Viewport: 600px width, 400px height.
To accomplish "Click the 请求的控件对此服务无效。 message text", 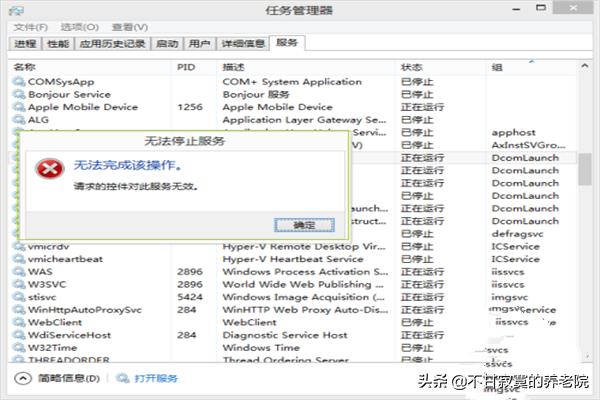I will 136,187.
